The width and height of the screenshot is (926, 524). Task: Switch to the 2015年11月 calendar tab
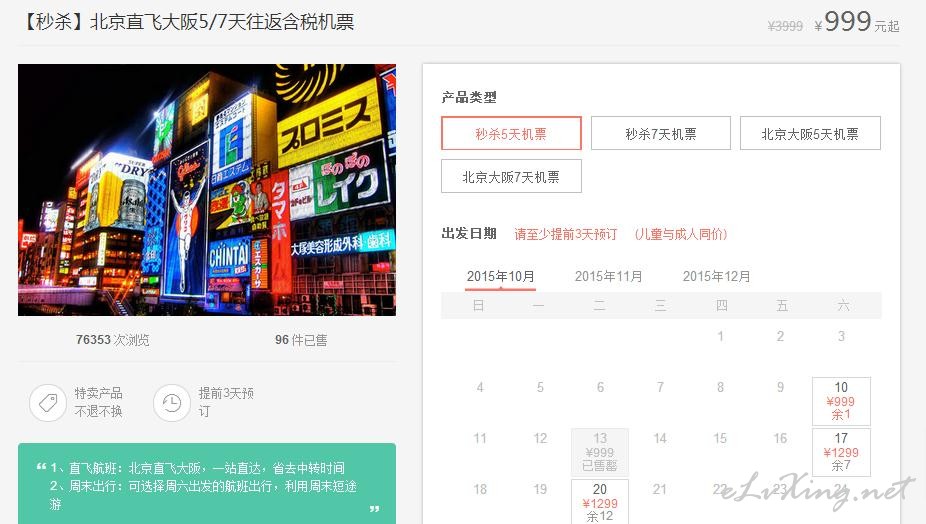[x=608, y=276]
